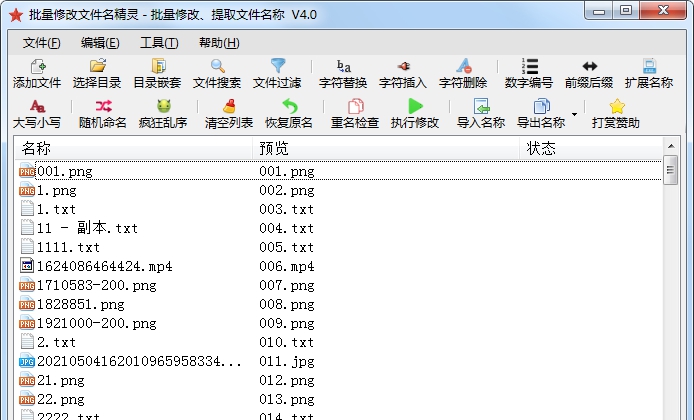Viewport: 694px width, 420px height.
Task: Select the file row 22.png
Action: [340, 400]
